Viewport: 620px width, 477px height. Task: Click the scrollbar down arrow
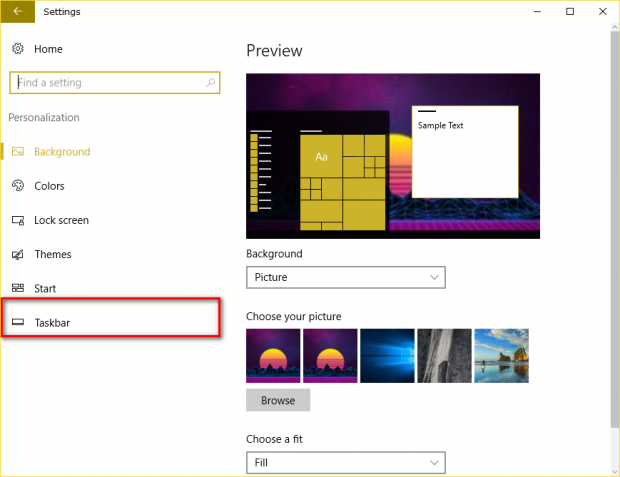coord(615,472)
